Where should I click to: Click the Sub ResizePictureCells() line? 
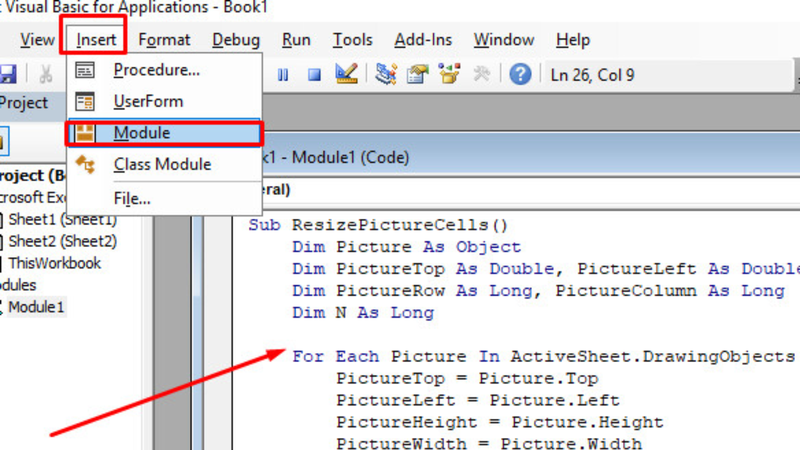point(378,225)
